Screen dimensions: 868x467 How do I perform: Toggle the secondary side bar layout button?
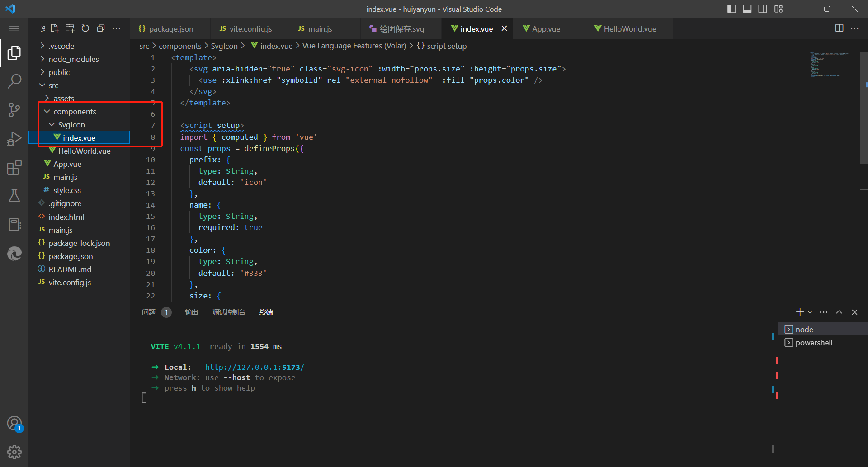click(763, 9)
